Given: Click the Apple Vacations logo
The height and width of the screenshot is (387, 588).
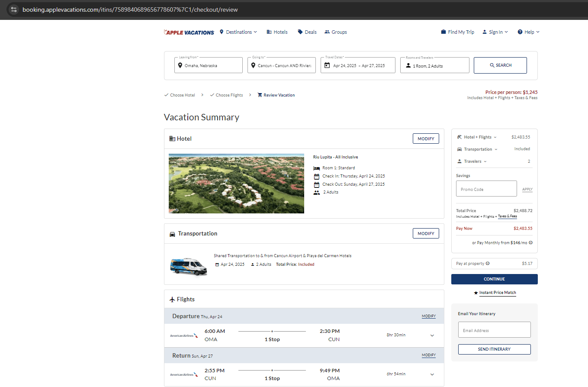Looking at the screenshot, I should tap(189, 32).
